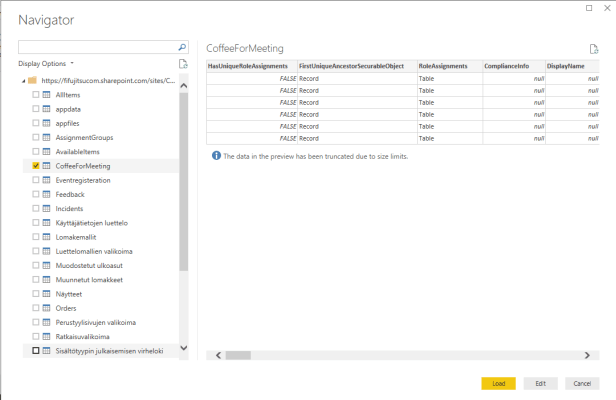Click the table icon beside appdata
Image resolution: width=616 pixels, height=400 pixels.
(x=46, y=109)
